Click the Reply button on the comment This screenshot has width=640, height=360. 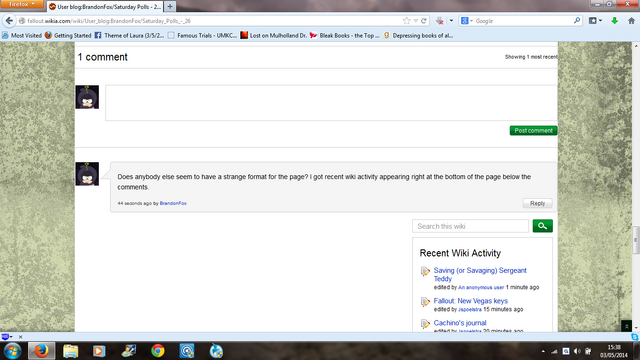(x=538, y=203)
